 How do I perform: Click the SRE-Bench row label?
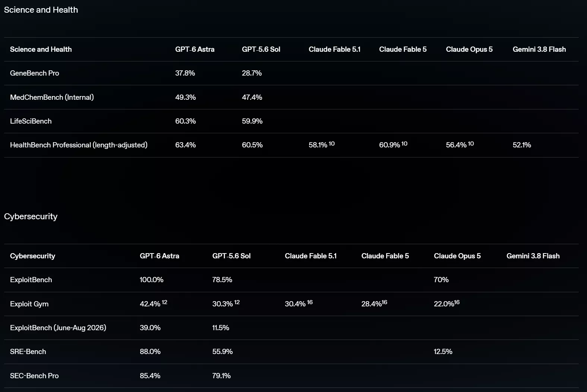(28, 352)
